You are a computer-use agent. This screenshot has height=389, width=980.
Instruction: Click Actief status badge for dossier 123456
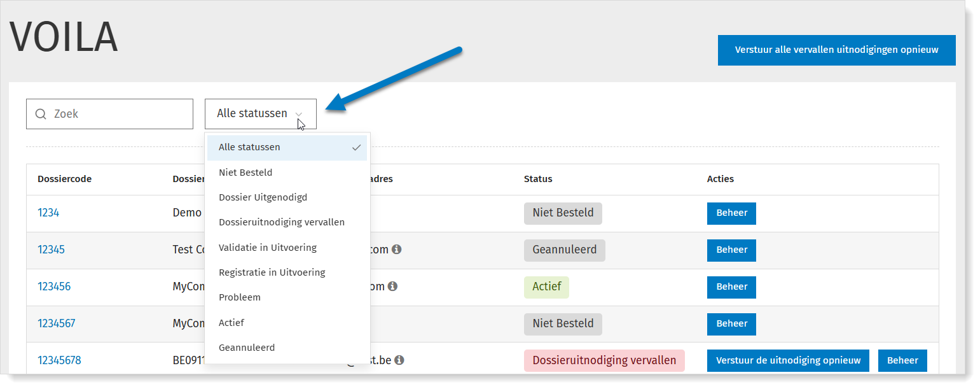546,287
